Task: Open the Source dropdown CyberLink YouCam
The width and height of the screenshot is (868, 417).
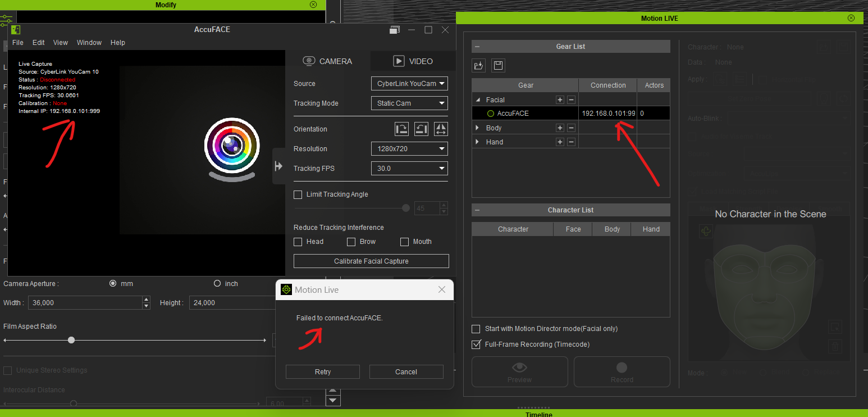Action: point(409,84)
